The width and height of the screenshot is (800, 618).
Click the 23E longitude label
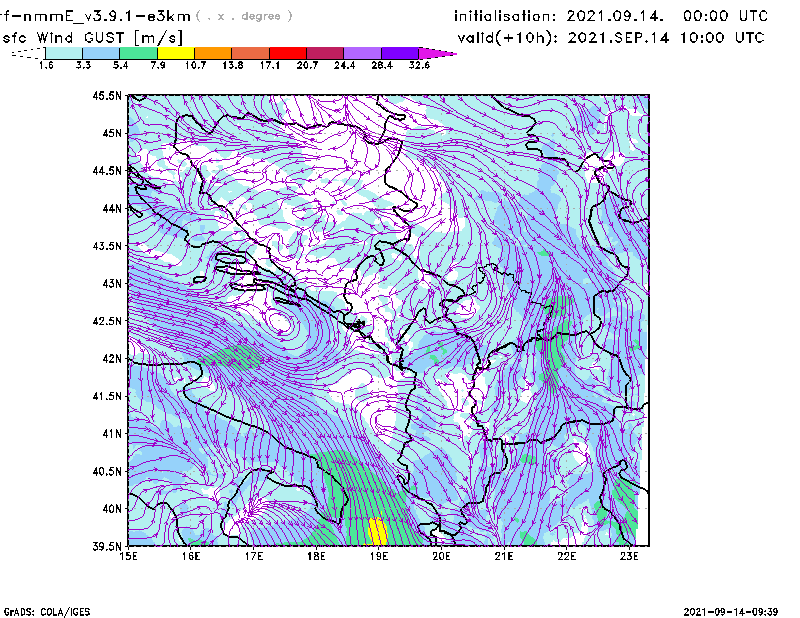click(629, 556)
